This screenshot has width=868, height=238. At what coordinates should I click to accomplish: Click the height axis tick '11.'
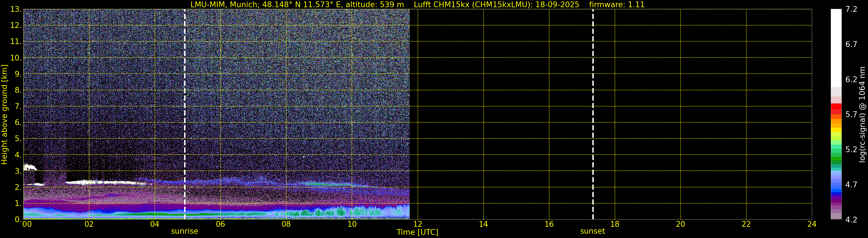[16, 41]
